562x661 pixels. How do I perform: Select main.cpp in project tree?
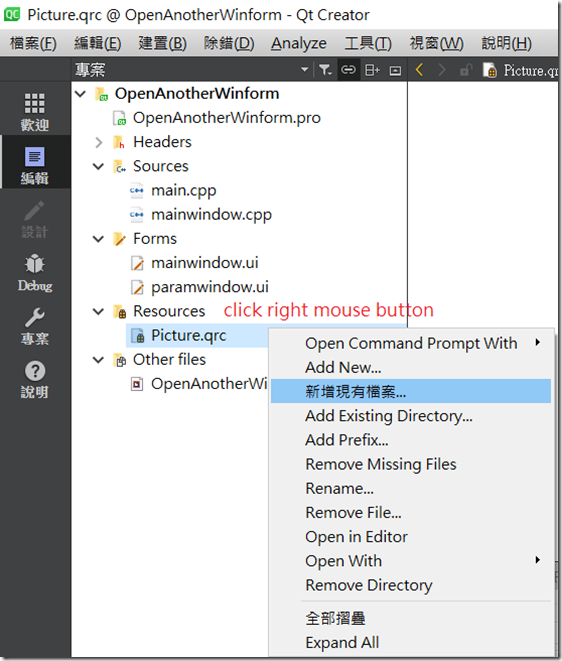[183, 191]
